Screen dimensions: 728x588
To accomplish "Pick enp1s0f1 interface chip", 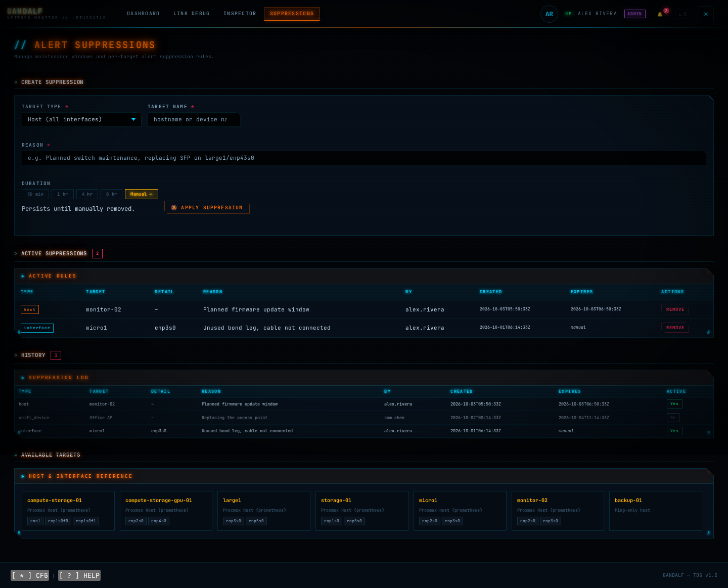I will pyautogui.click(x=86, y=521).
